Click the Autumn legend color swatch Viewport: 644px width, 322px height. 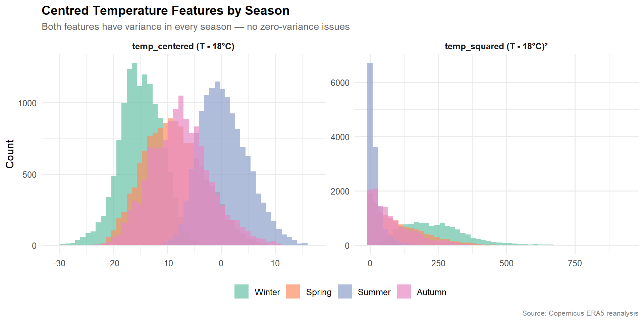pyautogui.click(x=404, y=291)
